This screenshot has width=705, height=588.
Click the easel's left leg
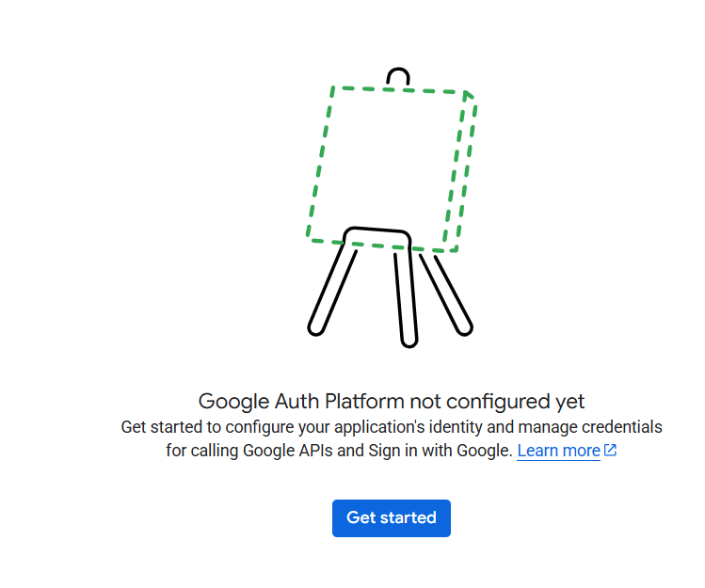click(x=332, y=290)
